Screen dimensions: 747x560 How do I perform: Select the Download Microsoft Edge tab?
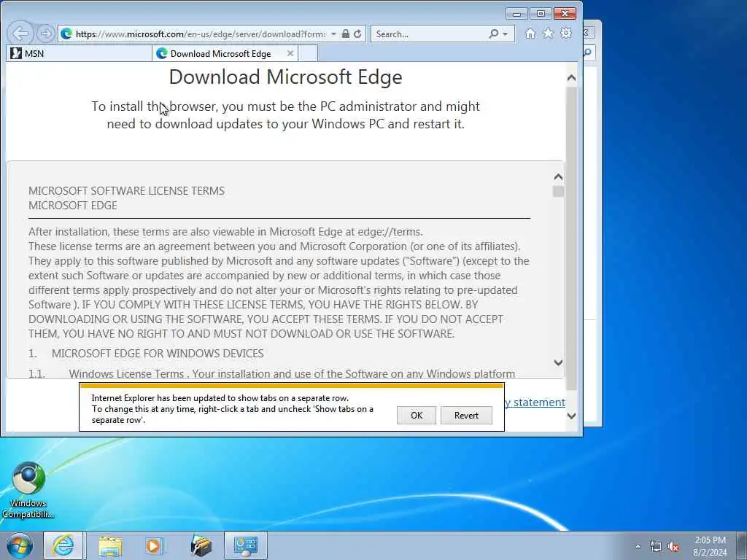225,53
